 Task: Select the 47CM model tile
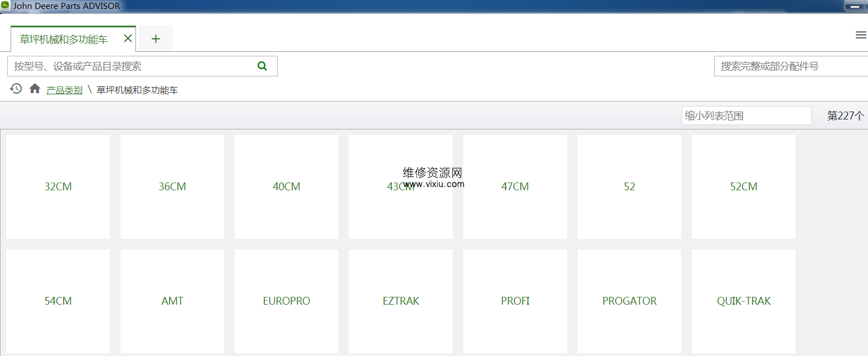pyautogui.click(x=515, y=187)
